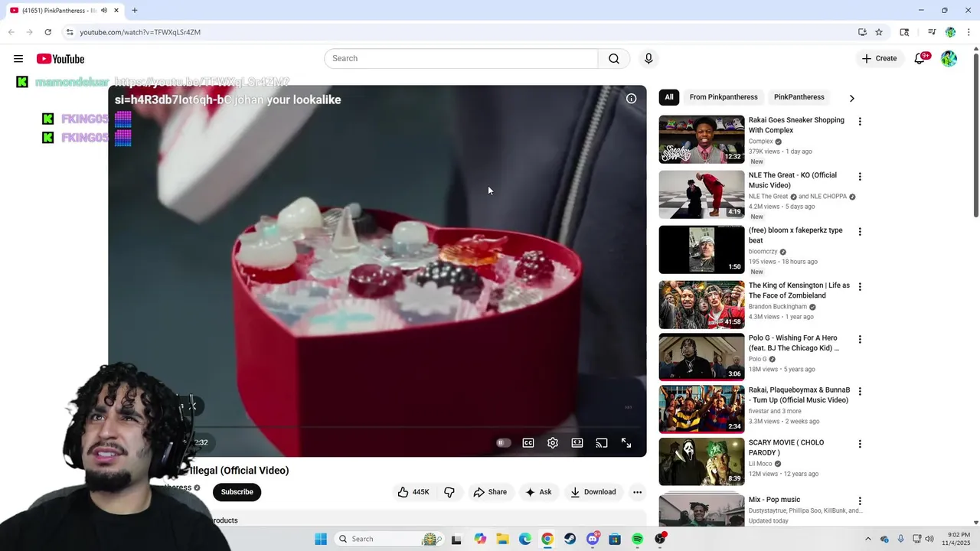Screen dimensions: 980x551
Task: Open options for NLE The Great KO video
Action: tap(860, 177)
